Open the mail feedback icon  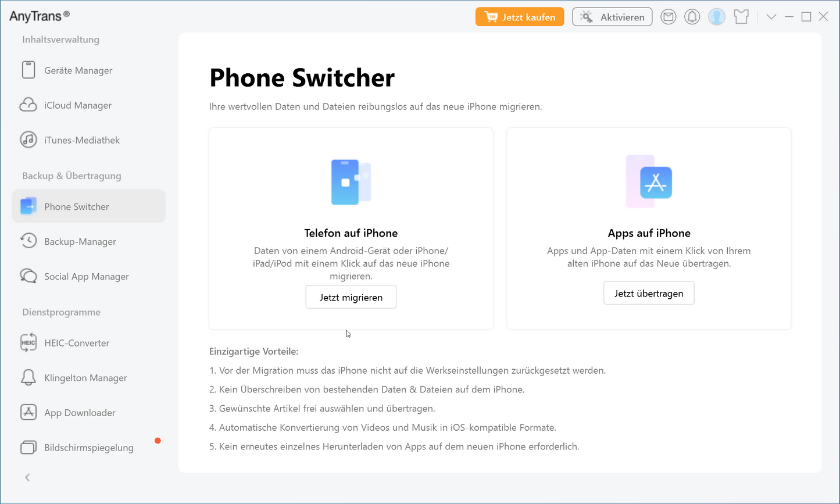pos(669,17)
